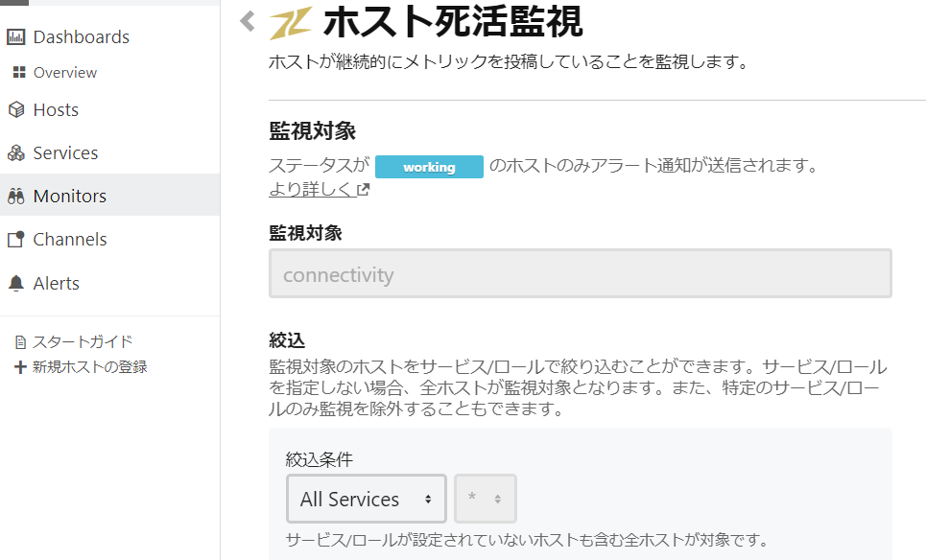Open the All Services dropdown

pos(367,499)
